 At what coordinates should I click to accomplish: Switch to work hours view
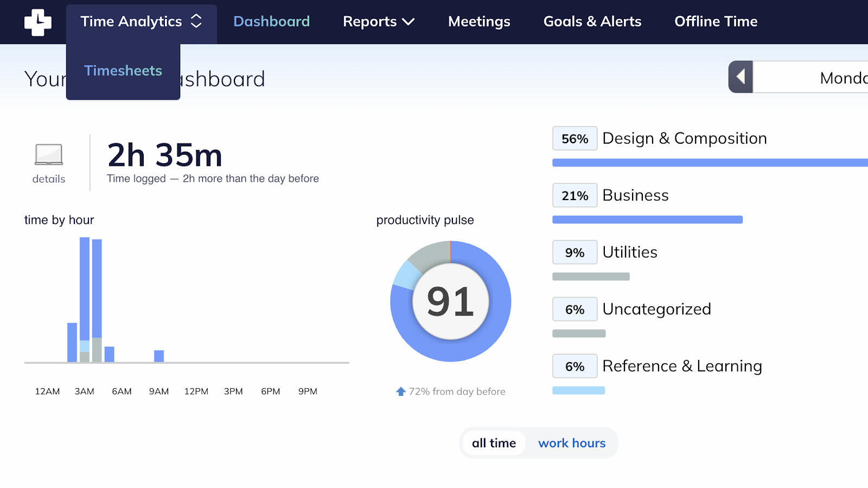tap(572, 443)
